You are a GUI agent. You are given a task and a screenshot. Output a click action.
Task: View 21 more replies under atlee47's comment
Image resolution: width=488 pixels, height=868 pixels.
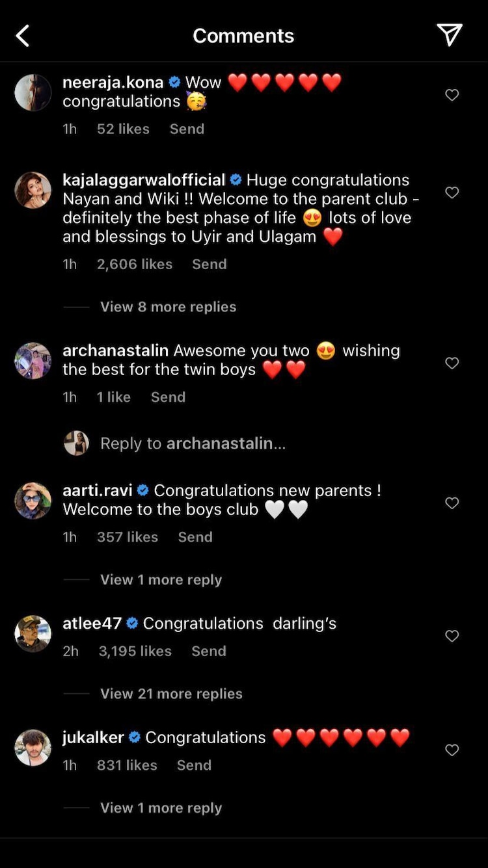[x=170, y=693]
